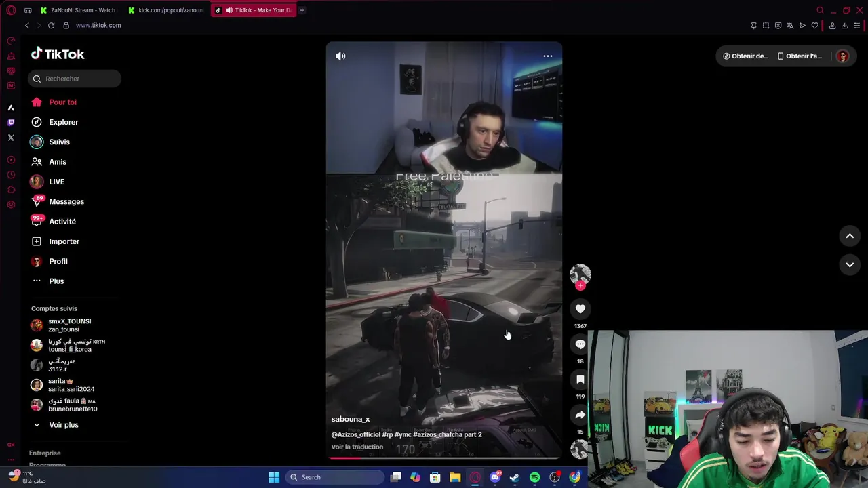Share the video using the arrow icon

pos(580,415)
